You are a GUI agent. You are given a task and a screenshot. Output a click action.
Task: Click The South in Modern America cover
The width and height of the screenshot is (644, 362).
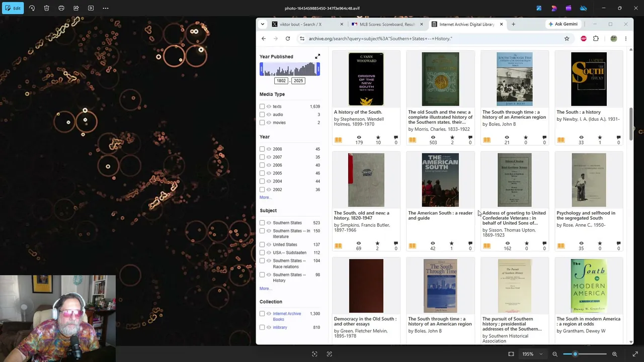[x=589, y=286]
